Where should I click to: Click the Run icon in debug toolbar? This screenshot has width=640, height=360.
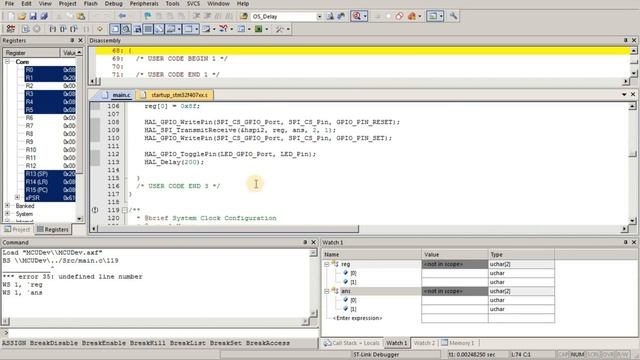click(x=26, y=29)
